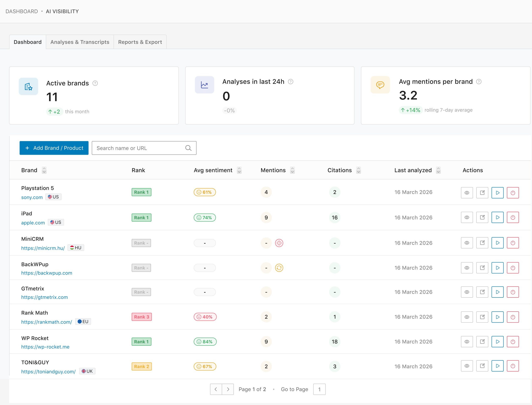
Task: Run analysis for Playstation 5
Action: pyautogui.click(x=498, y=193)
